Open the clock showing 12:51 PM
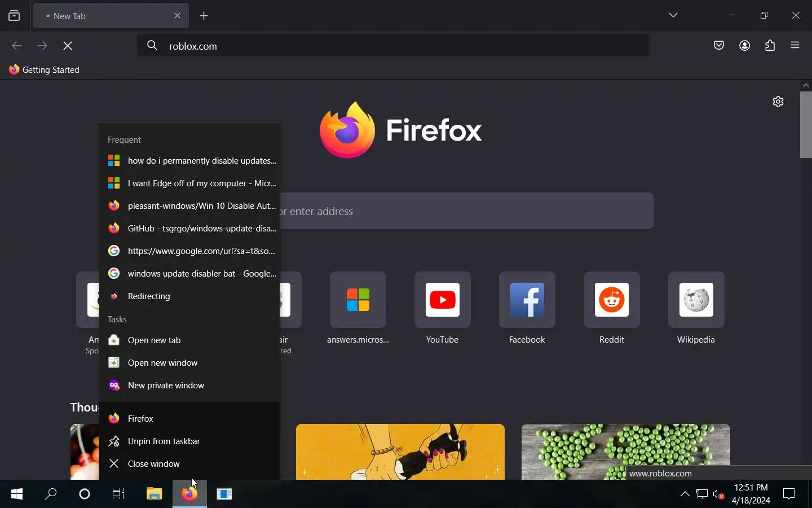The image size is (812, 508). pos(751,494)
